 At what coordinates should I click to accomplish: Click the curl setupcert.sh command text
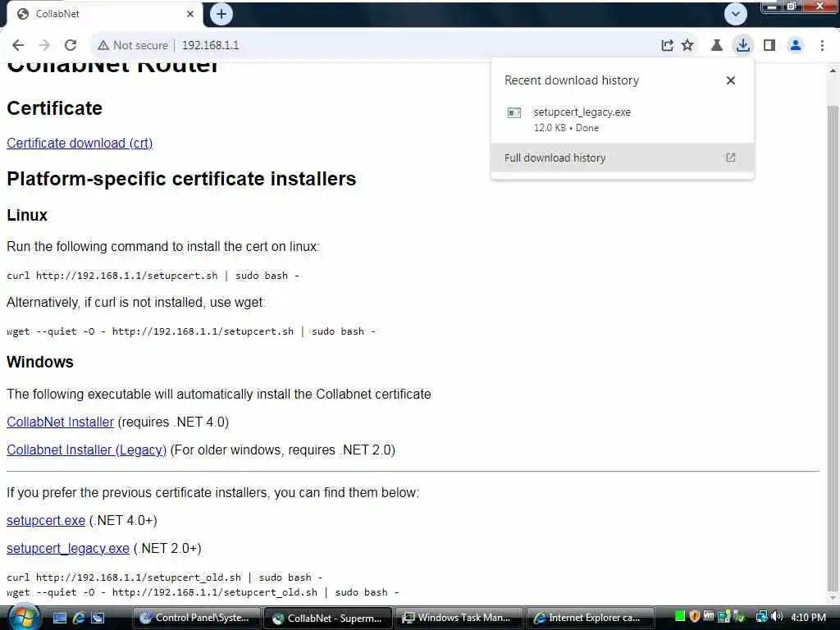tap(153, 276)
